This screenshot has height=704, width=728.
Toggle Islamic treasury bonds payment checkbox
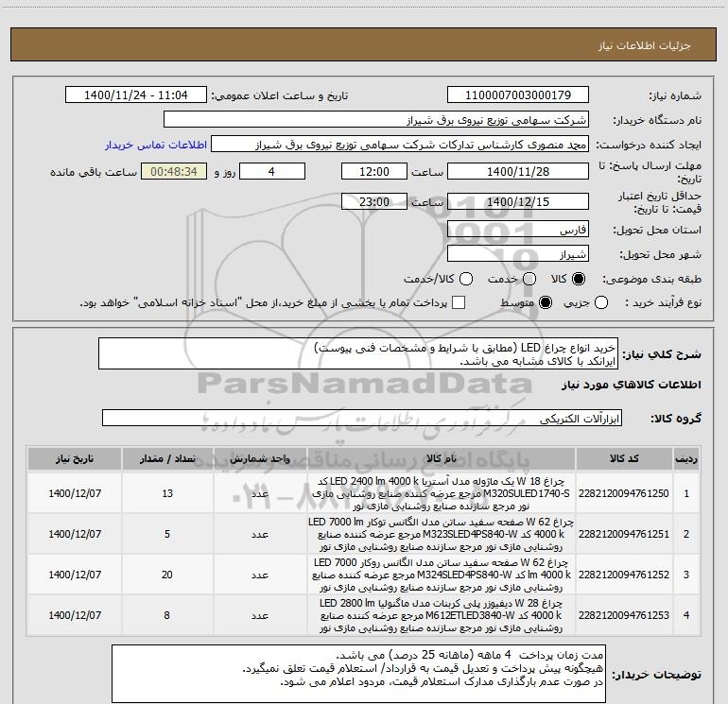tap(459, 302)
